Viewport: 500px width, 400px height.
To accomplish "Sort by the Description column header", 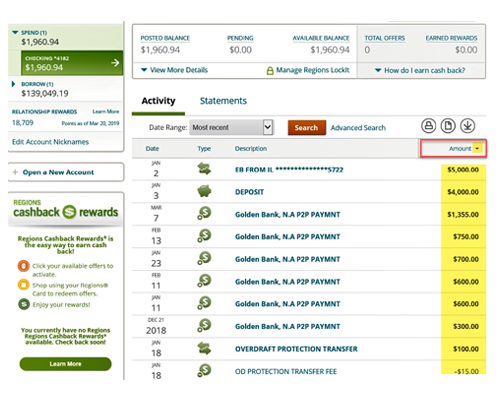I will pyautogui.click(x=251, y=148).
